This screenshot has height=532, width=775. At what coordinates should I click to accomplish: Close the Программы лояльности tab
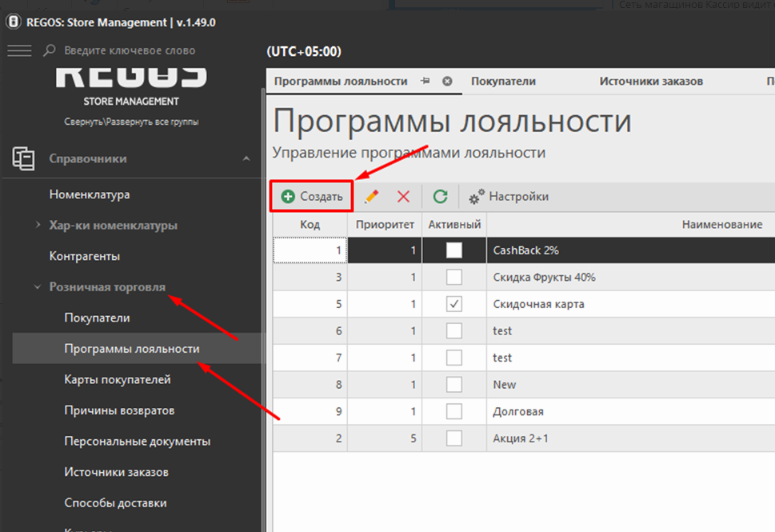447,81
